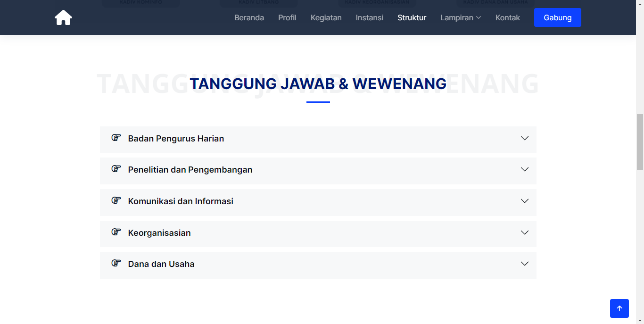Open the Lampiran dropdown menu

coord(460,18)
